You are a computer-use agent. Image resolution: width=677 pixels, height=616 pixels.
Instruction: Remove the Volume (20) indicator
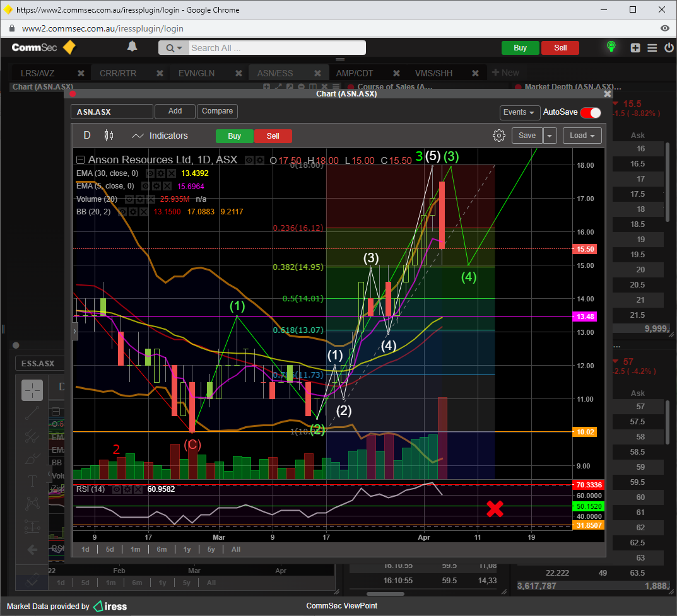[150, 199]
